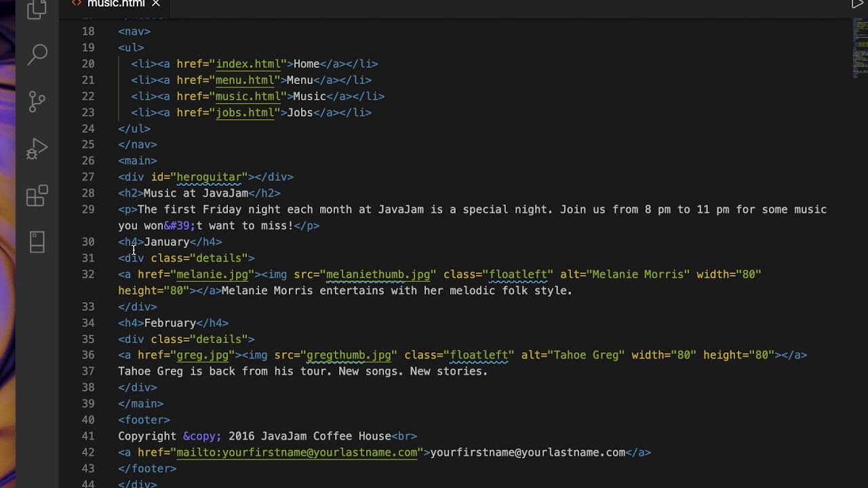
Task: Click 'Tahoe Greg is back' text line
Action: point(303,371)
